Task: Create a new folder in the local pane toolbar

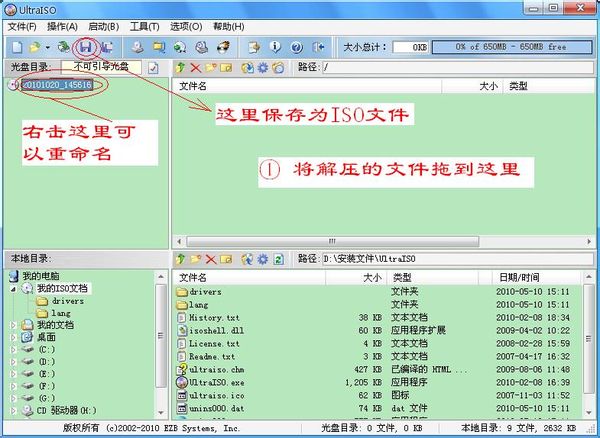Action: click(x=196, y=259)
